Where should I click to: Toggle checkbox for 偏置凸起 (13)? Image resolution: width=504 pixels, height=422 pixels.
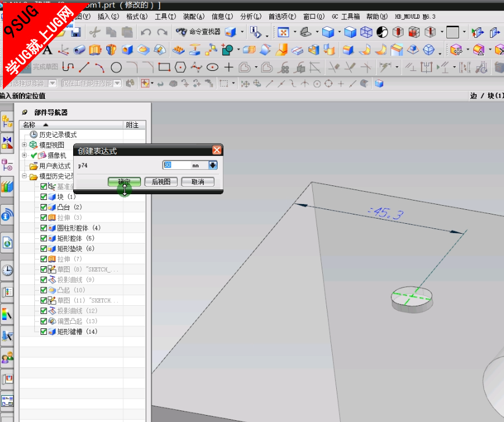click(x=44, y=321)
